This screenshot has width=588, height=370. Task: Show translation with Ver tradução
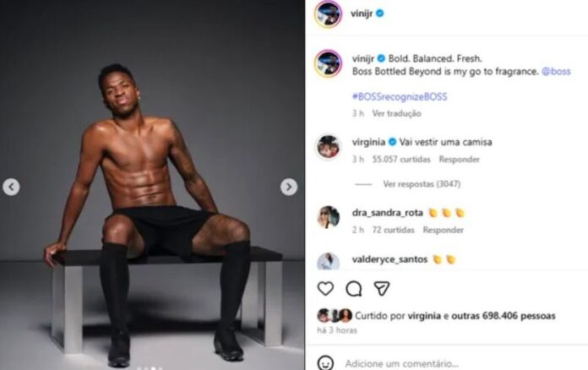pyautogui.click(x=397, y=113)
